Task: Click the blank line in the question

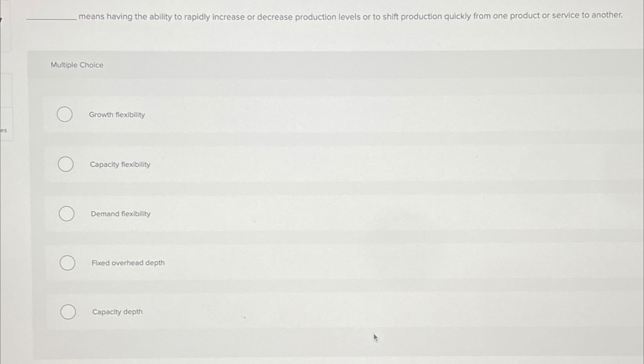Action: (51, 18)
